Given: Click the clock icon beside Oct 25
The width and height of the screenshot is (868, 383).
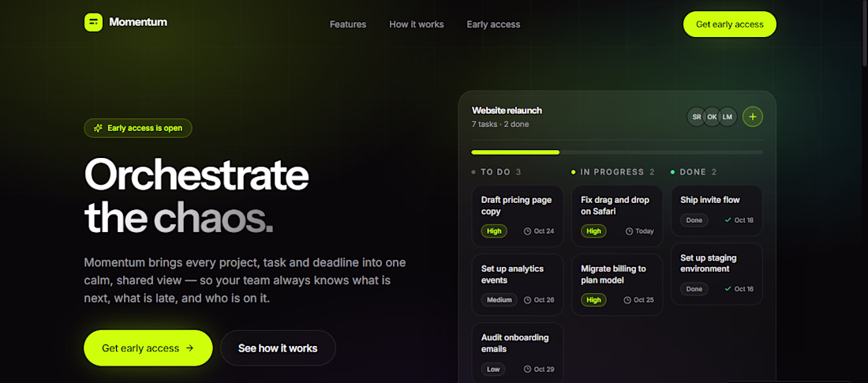Looking at the screenshot, I should 627,300.
